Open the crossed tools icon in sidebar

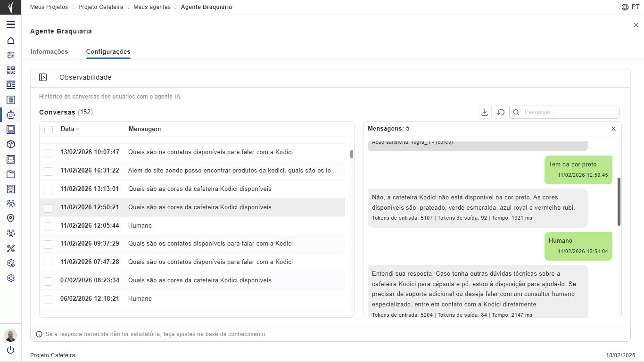[11, 248]
